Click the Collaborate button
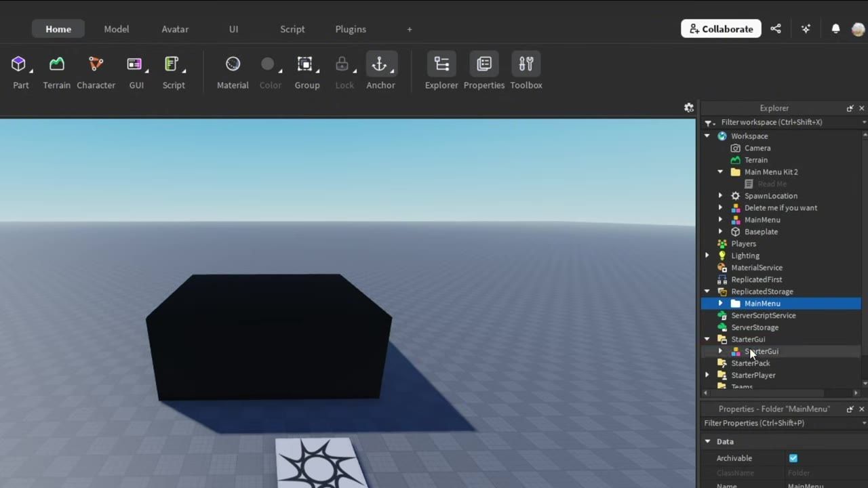 [721, 29]
